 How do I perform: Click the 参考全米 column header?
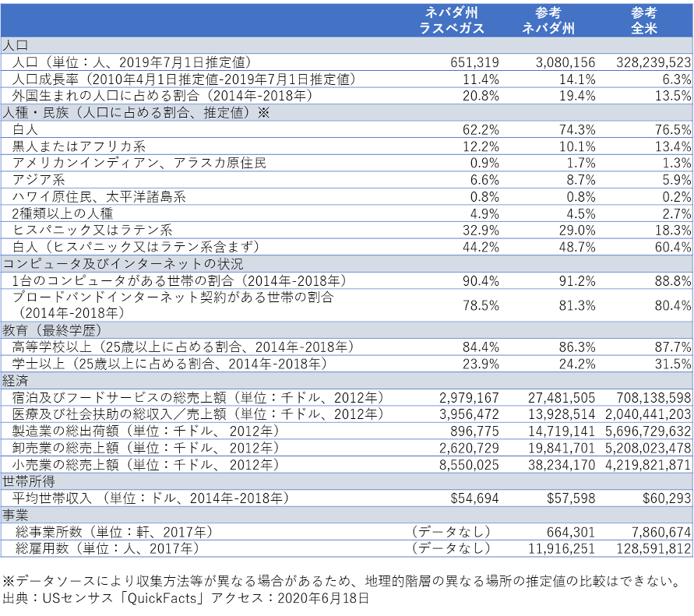(x=644, y=20)
